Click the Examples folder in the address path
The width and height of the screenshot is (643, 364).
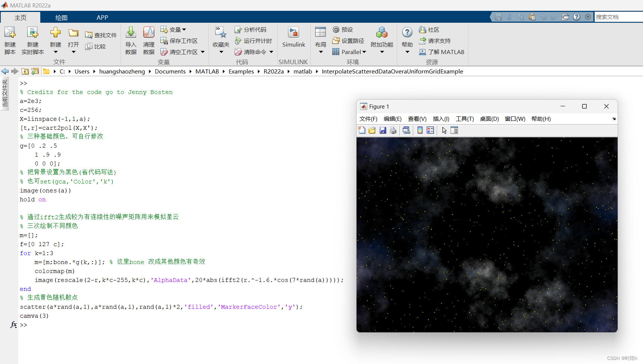[241, 71]
